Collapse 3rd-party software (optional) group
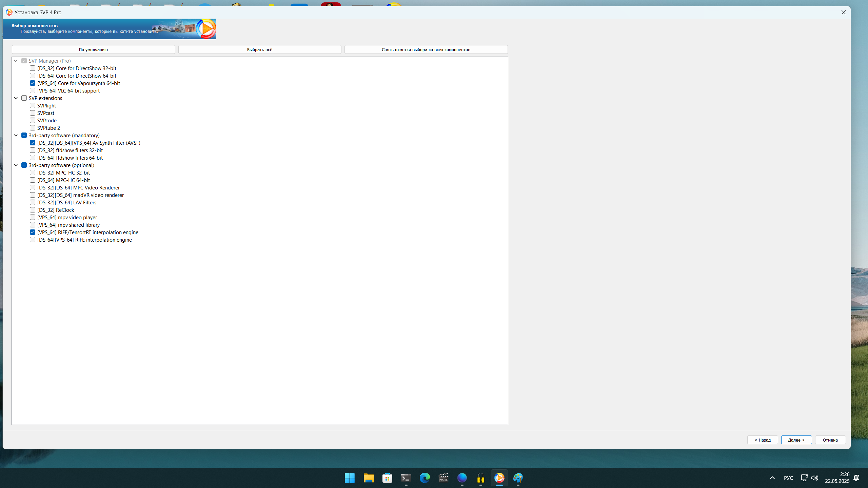Image resolution: width=868 pixels, height=488 pixels. tap(16, 165)
